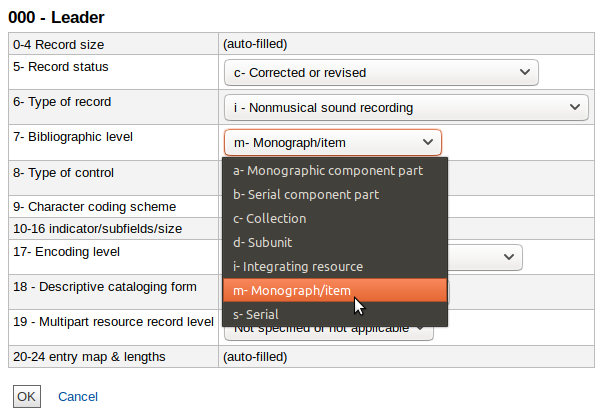Open the Type of record dropdown

pos(406,107)
